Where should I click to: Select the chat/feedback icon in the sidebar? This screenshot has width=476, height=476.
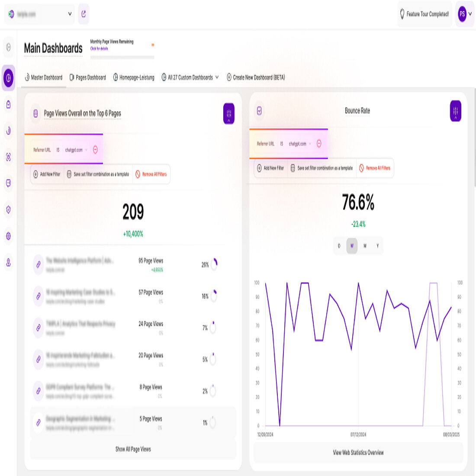pos(8,183)
